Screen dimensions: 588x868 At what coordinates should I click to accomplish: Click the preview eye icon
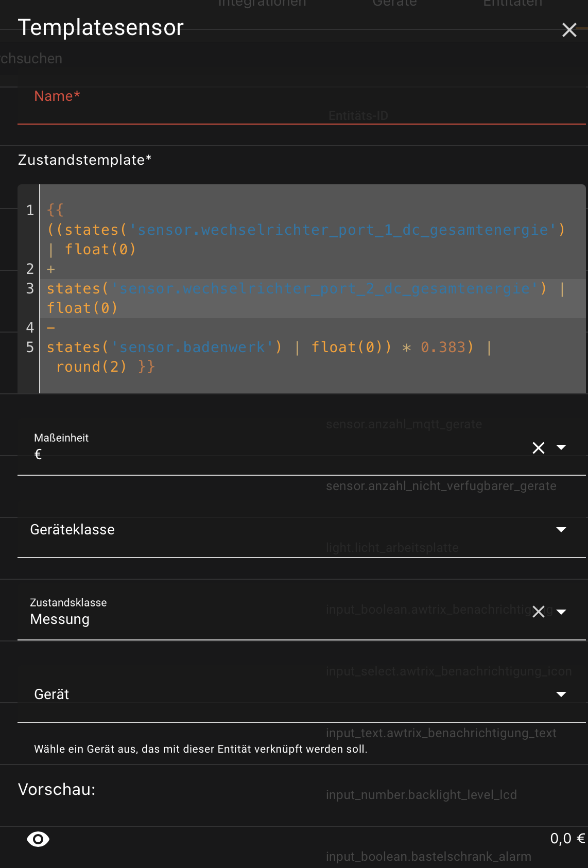38,839
